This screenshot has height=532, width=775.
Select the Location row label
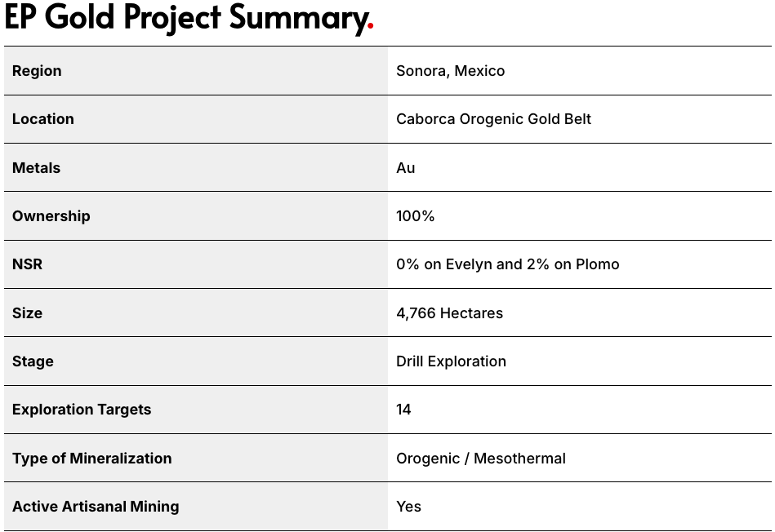point(43,119)
